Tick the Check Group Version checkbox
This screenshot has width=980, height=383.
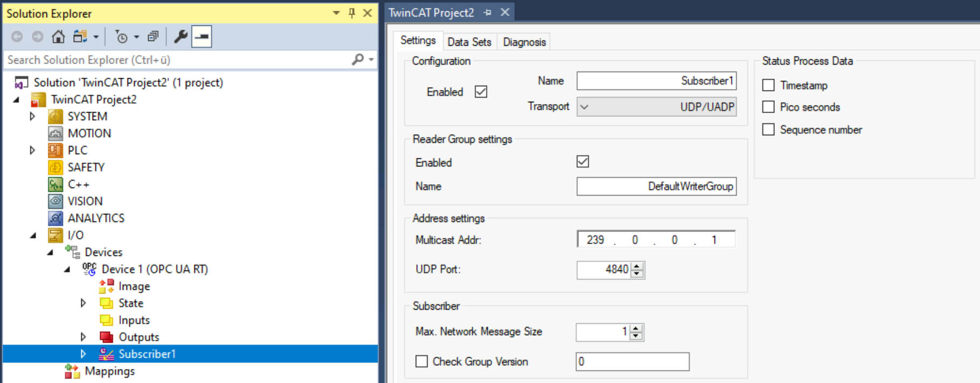(422, 361)
